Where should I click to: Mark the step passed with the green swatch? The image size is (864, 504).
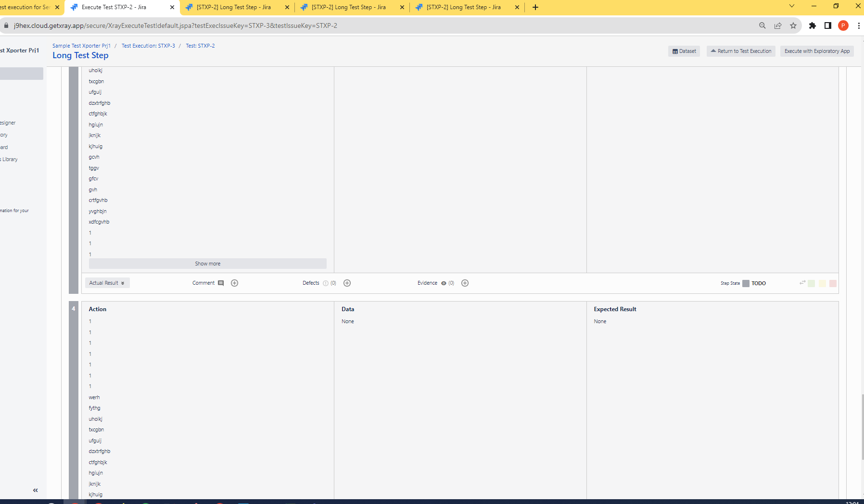[x=811, y=283]
